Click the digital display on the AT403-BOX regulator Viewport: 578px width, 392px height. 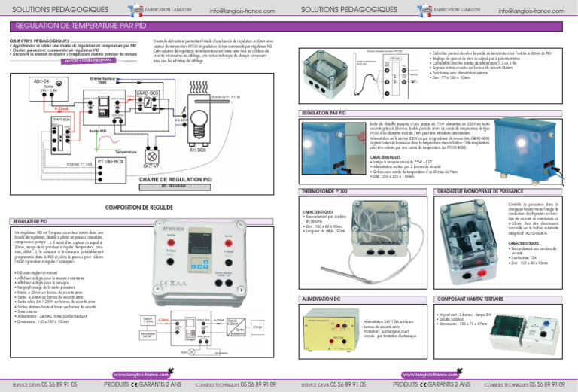(x=200, y=240)
